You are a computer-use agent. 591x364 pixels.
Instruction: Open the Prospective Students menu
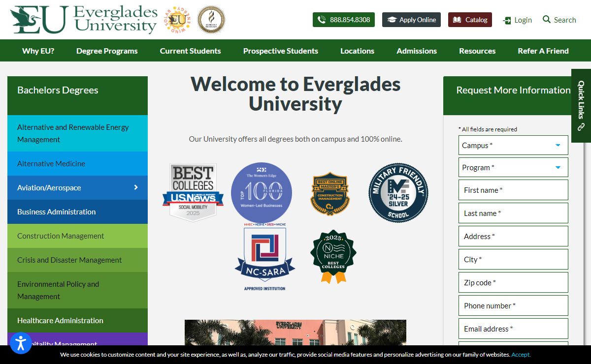pos(281,51)
